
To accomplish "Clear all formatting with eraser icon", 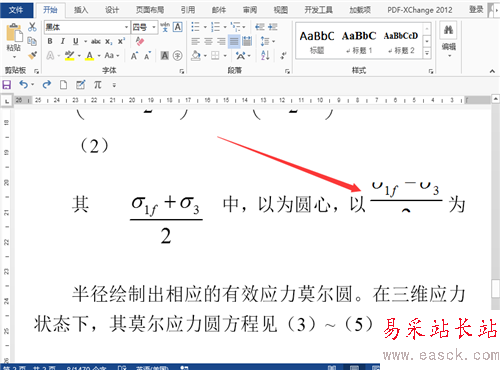I will [x=140, y=41].
